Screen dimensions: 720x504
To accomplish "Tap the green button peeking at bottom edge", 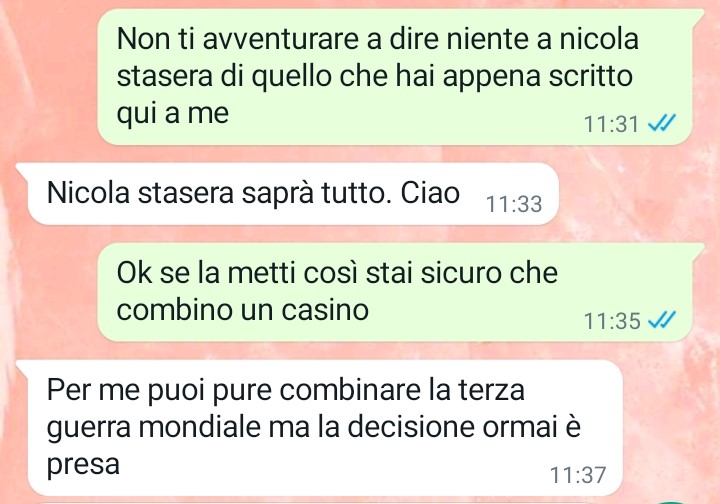I will [671, 502].
